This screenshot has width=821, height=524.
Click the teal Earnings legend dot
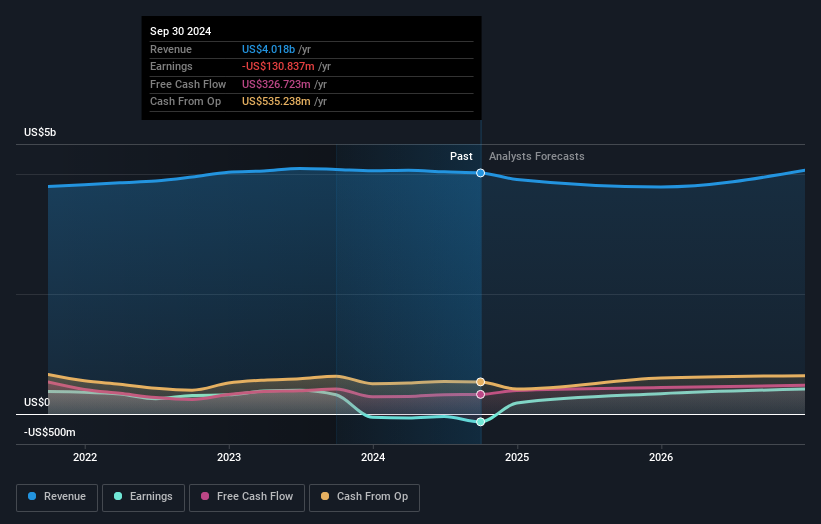[x=118, y=496]
